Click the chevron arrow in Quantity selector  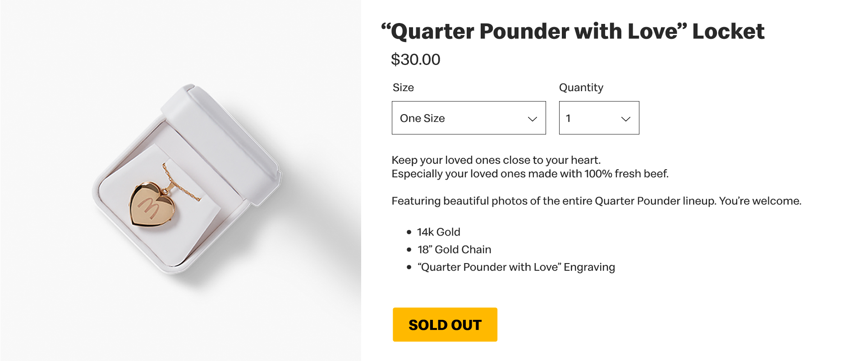(625, 119)
